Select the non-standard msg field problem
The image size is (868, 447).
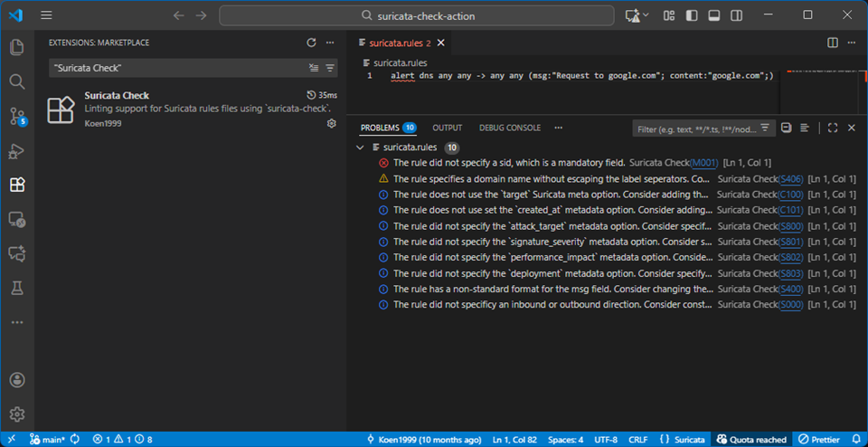click(607, 290)
